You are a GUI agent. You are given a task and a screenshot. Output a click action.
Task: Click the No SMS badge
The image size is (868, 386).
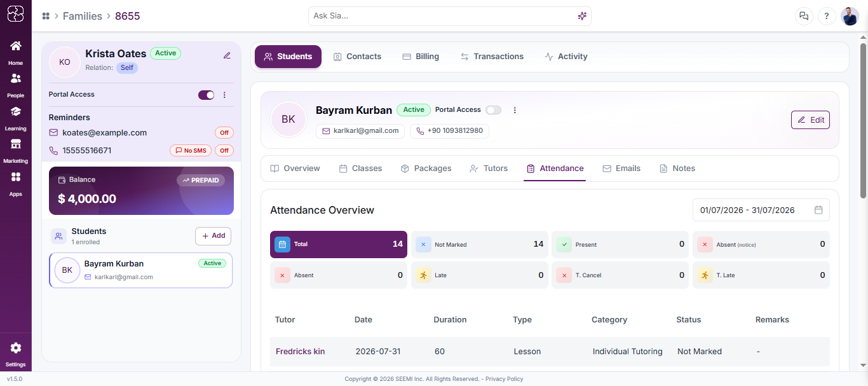190,151
